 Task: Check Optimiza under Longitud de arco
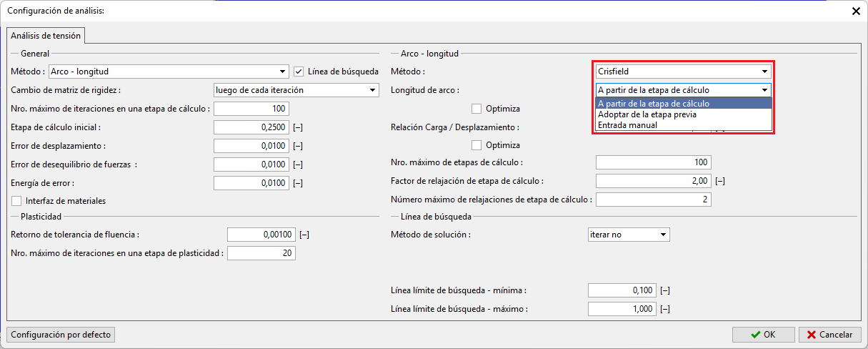(477, 109)
